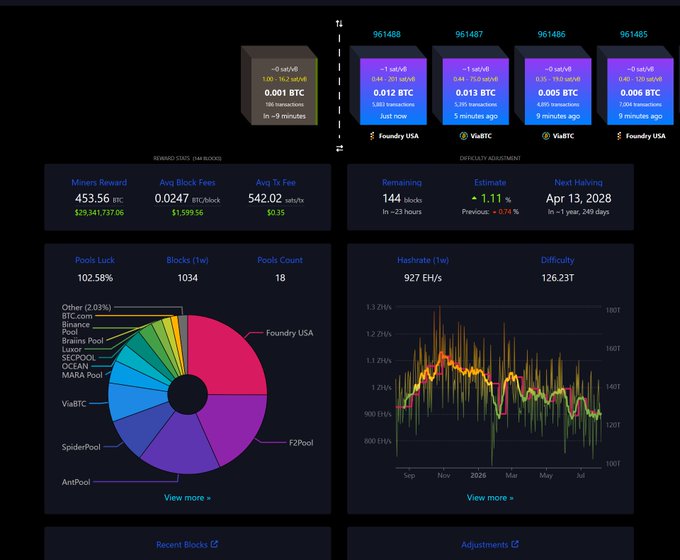Open the pending mempool block with 0.001 BTC
The height and width of the screenshot is (560, 680).
(284, 92)
